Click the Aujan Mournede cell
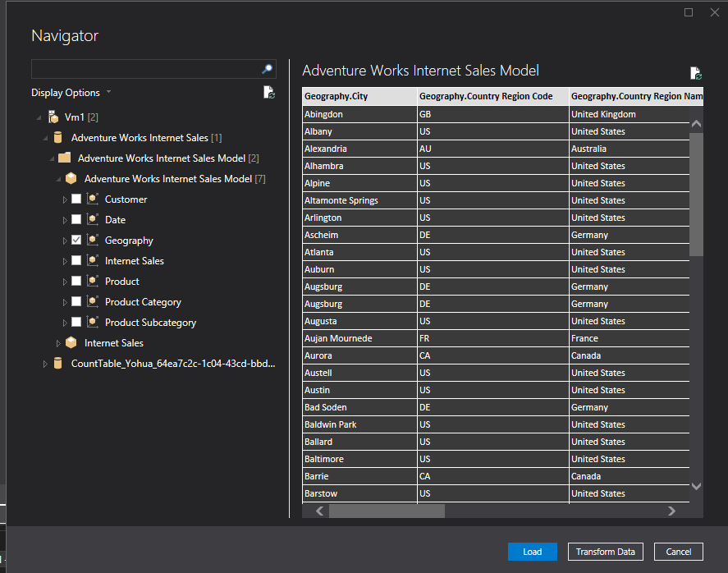 click(359, 338)
